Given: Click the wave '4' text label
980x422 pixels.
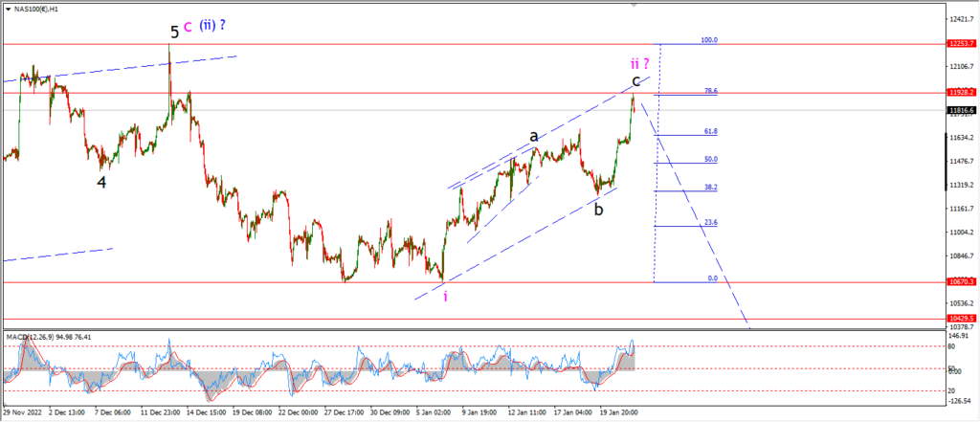Looking at the screenshot, I should coord(101,183).
